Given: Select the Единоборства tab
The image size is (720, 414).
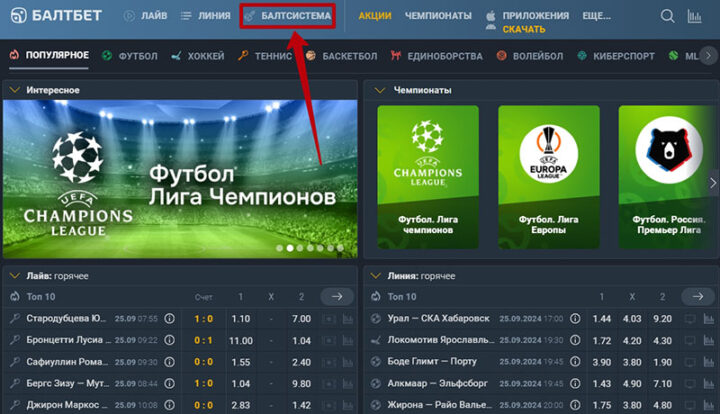Looking at the screenshot, I should click(x=437, y=56).
